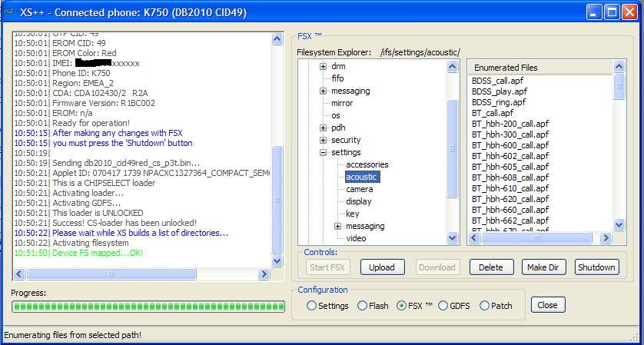The image size is (644, 345).
Task: Click log line 'Device FS mapped...OK!'
Action: point(98,253)
